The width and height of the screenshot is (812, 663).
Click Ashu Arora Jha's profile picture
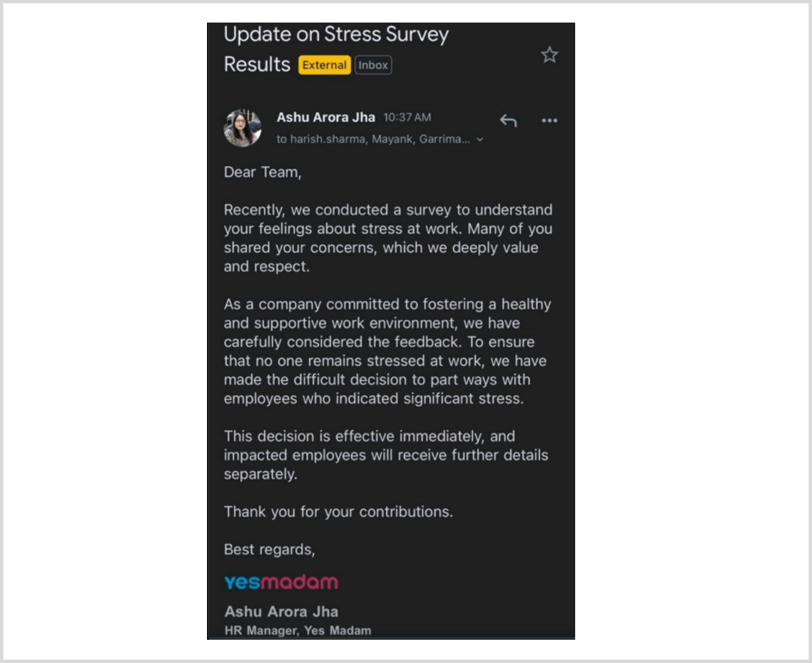243,127
